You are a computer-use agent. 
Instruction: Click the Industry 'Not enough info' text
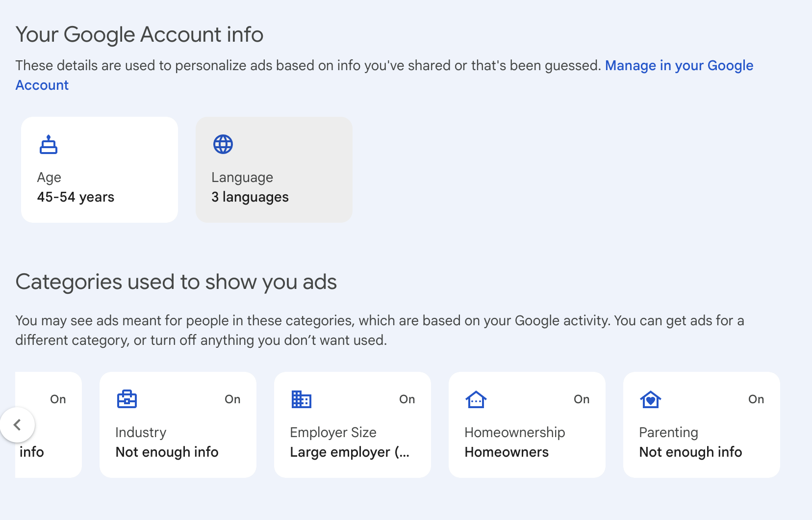tap(167, 452)
